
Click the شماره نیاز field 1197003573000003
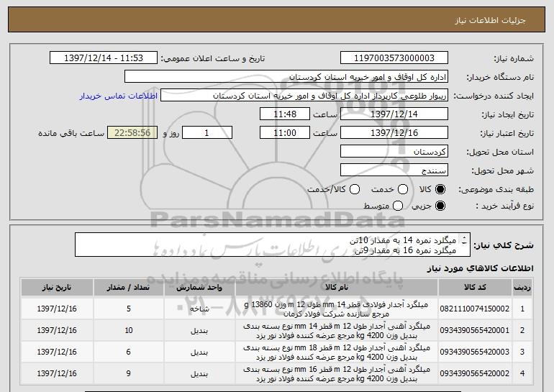pos(394,58)
